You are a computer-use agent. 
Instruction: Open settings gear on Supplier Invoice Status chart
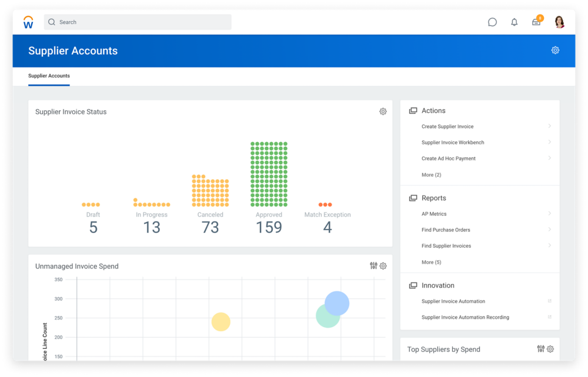pyautogui.click(x=383, y=111)
